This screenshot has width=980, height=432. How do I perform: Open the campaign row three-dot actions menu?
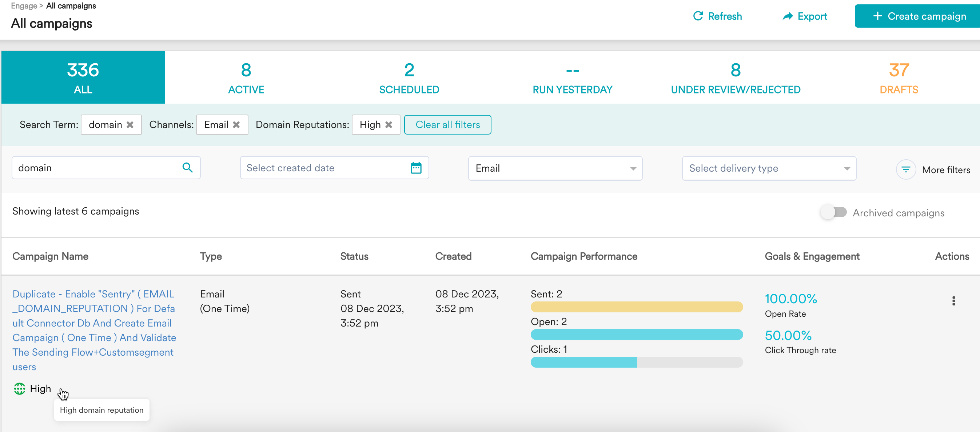(953, 301)
